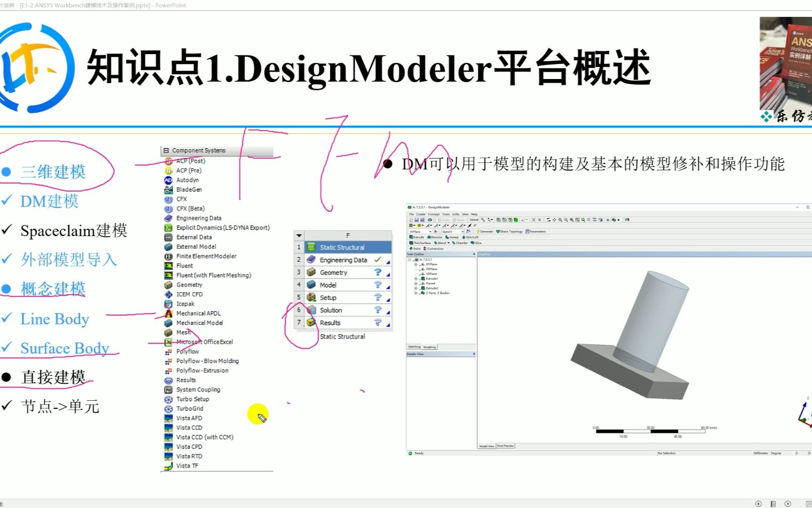
Task: Click the BladeGen icon in Component Systems
Action: tap(168, 190)
